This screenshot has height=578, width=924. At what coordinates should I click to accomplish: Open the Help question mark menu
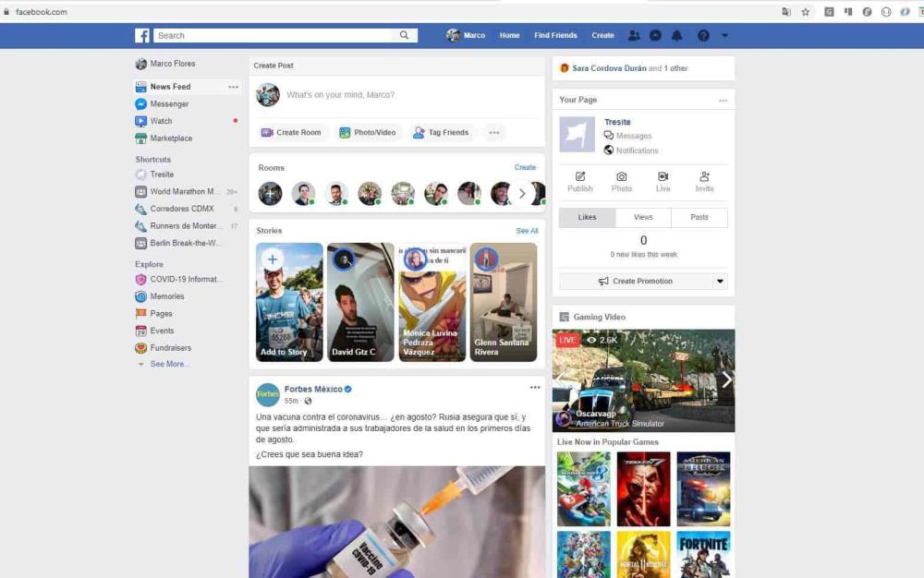[x=702, y=34]
